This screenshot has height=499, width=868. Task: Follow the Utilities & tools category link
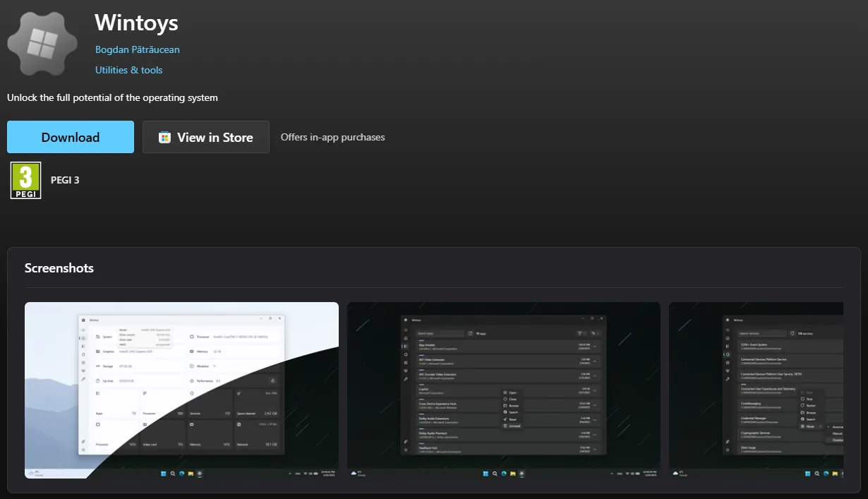(128, 70)
